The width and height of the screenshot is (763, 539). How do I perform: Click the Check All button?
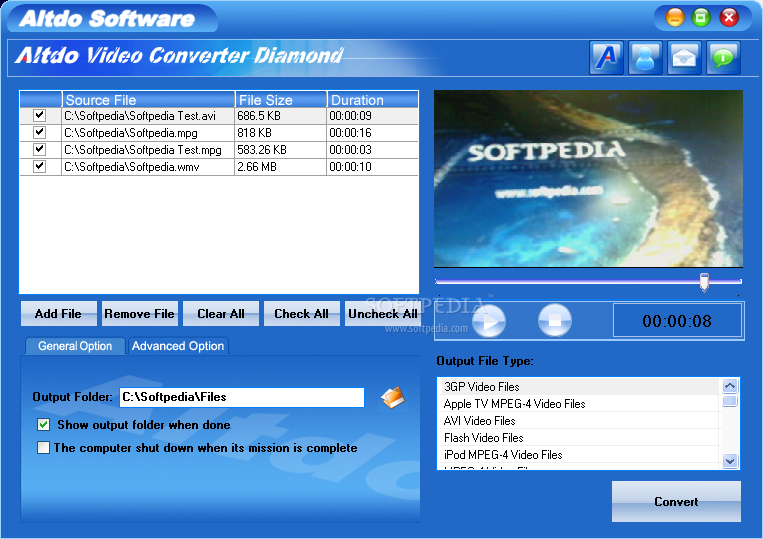coord(301,314)
